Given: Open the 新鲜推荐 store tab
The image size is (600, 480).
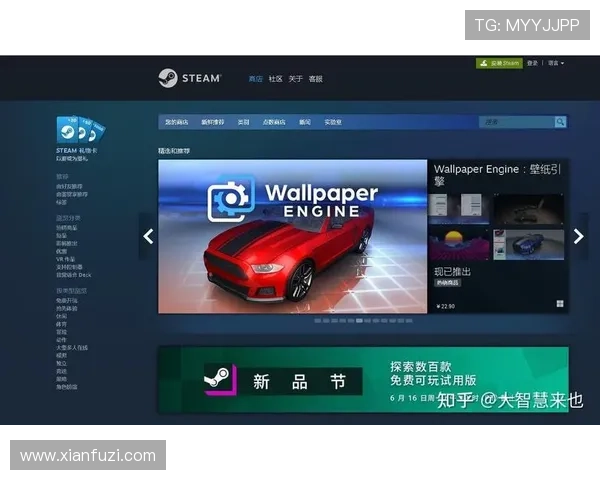Looking at the screenshot, I should point(213,122).
